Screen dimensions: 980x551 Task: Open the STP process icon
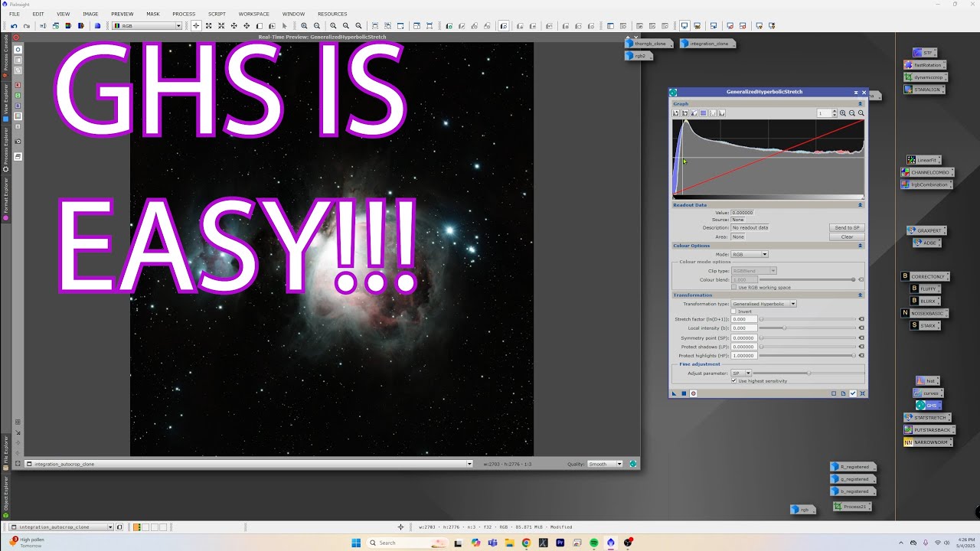point(923,53)
